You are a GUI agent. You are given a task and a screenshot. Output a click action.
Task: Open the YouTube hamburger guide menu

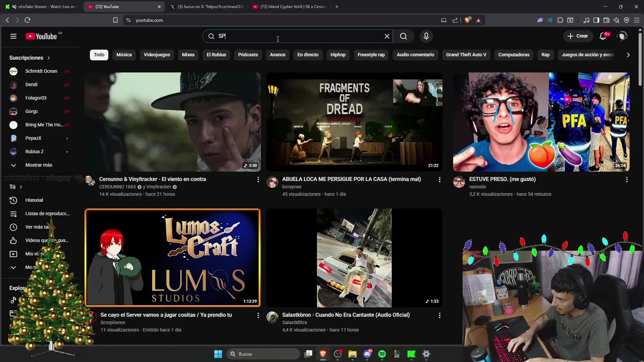(14, 36)
